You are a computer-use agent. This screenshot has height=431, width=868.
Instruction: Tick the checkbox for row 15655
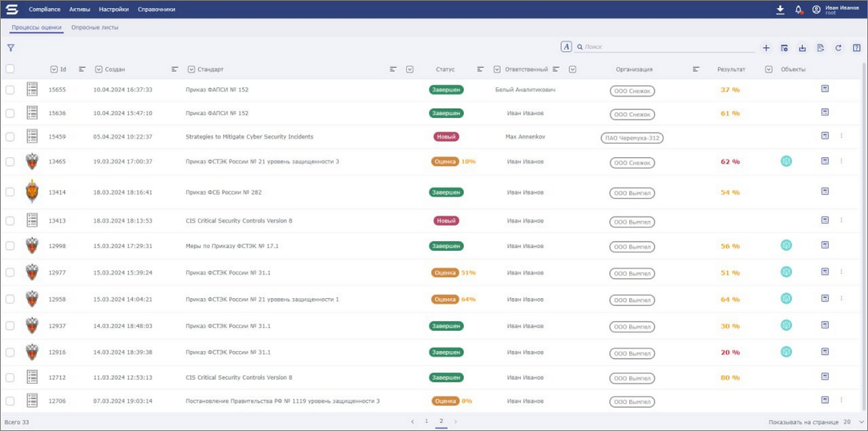point(10,90)
